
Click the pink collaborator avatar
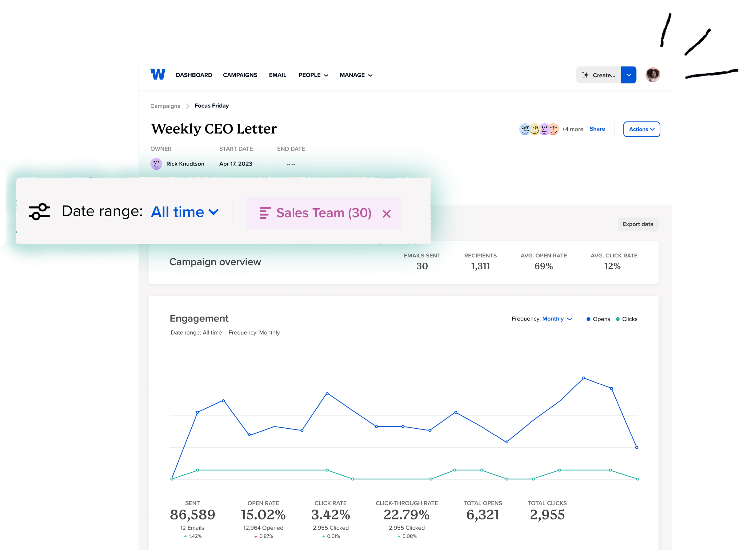(553, 129)
